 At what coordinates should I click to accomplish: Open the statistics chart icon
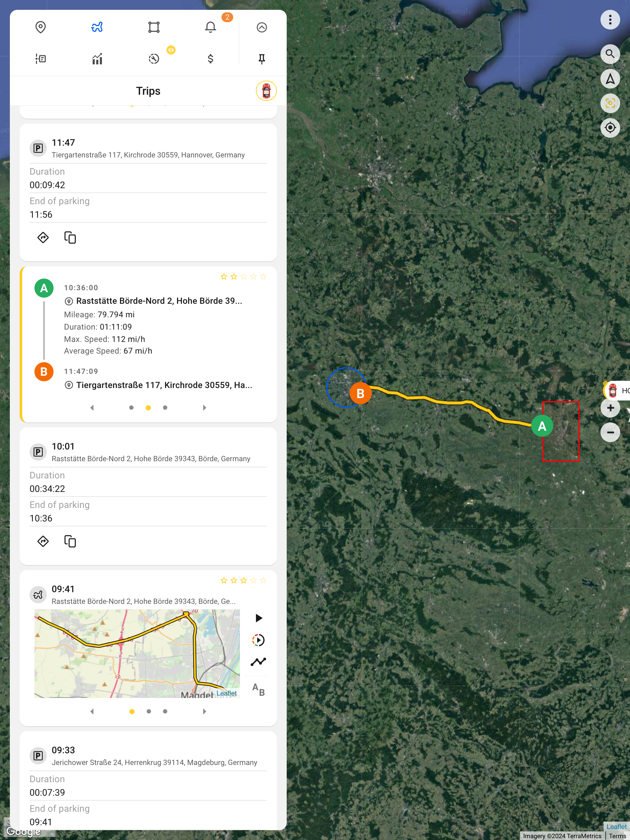click(97, 59)
